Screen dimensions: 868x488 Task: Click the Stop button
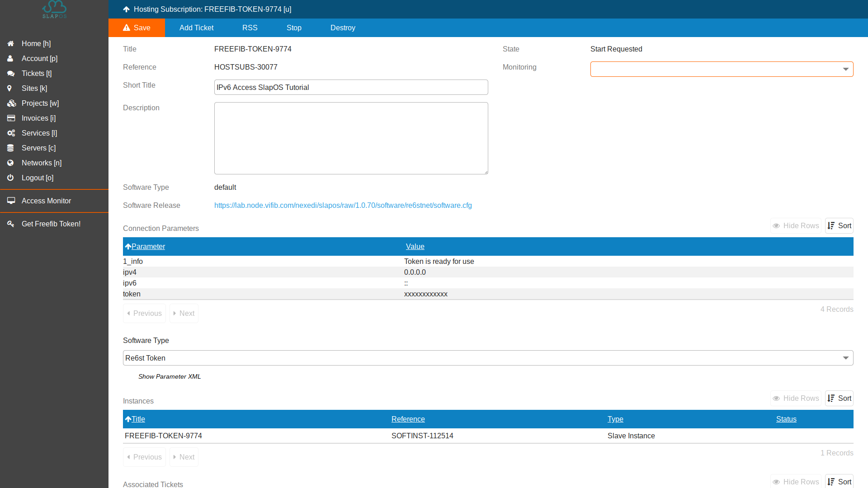[294, 28]
